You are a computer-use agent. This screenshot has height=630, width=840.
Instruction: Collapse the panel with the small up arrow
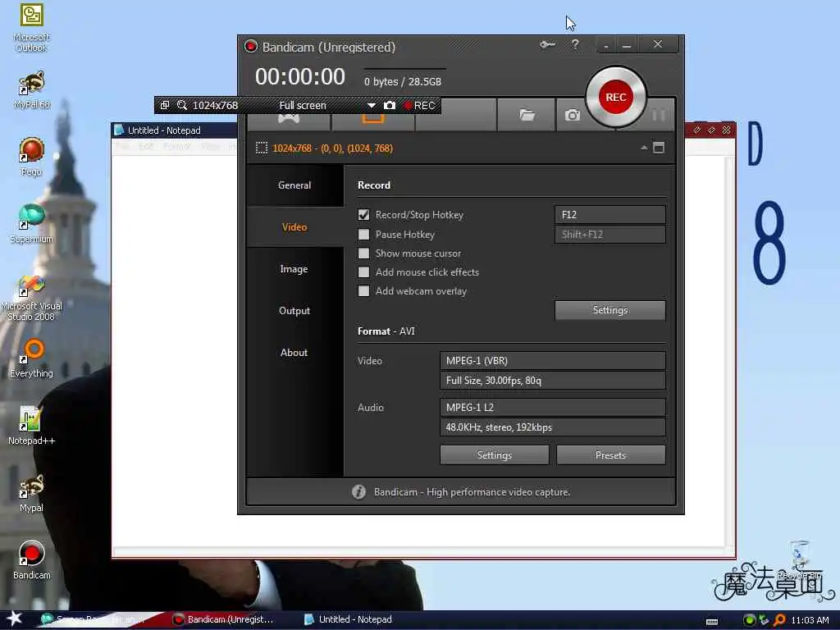(644, 148)
